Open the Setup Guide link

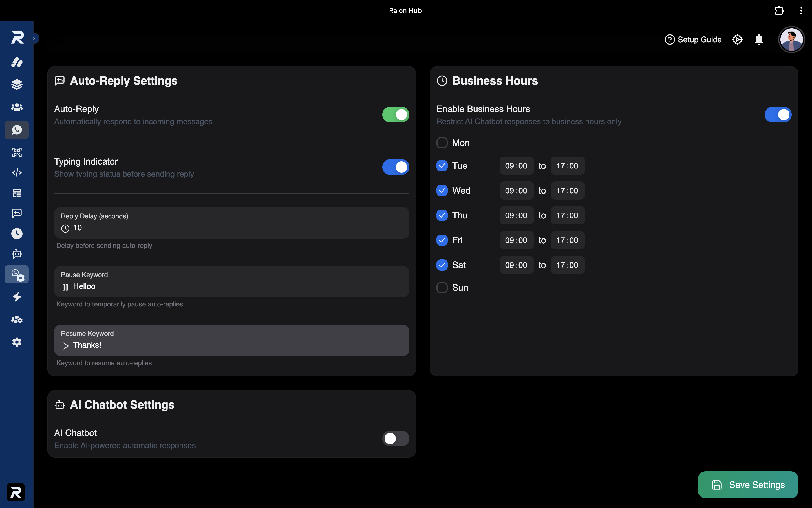(693, 40)
